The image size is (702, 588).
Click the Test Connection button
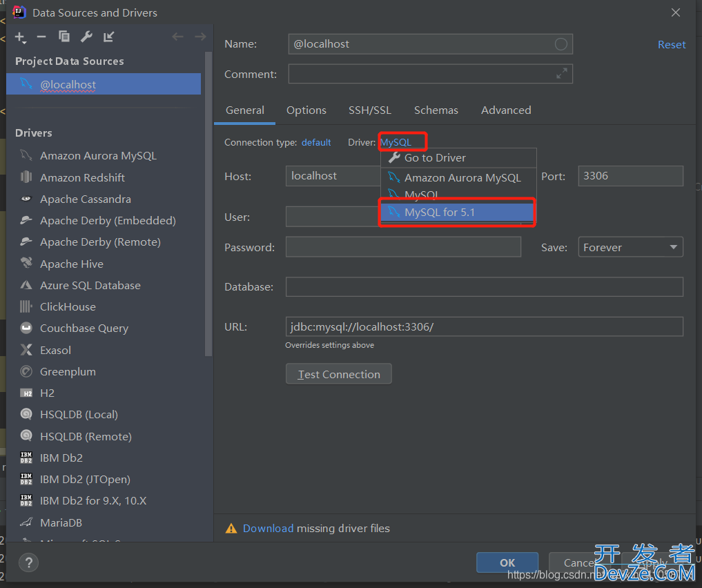tap(339, 373)
